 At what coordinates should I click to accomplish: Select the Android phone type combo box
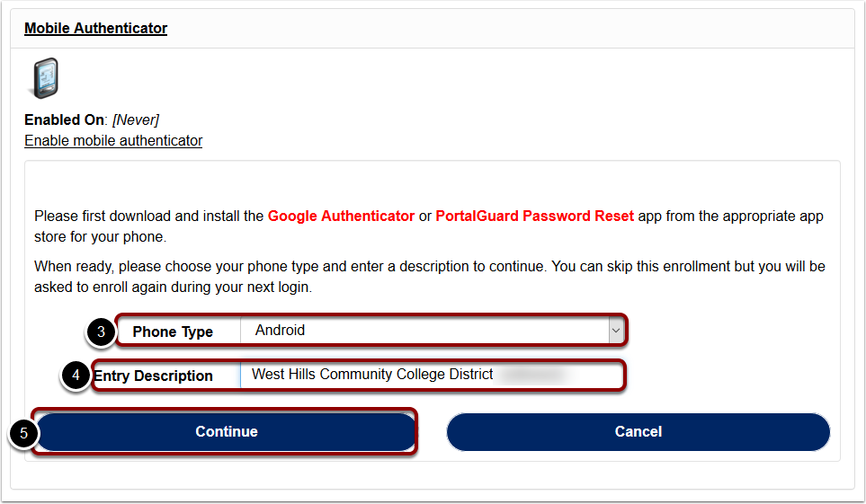[x=432, y=331]
